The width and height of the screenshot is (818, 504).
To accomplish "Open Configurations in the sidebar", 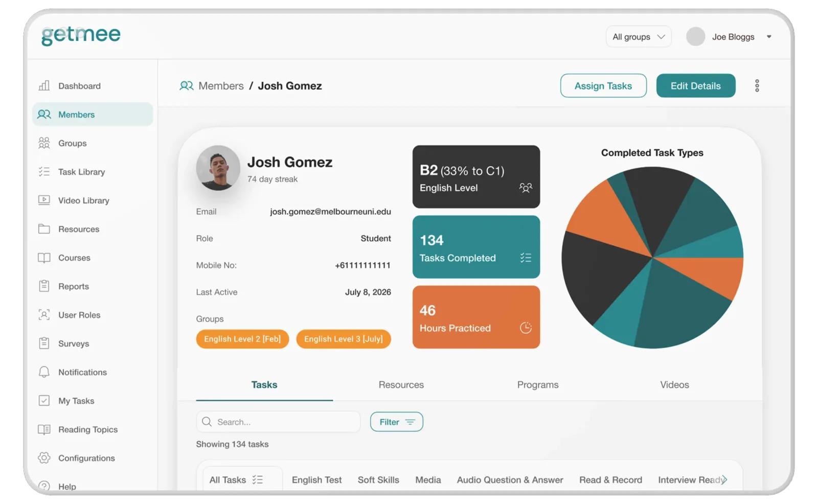I will point(93,457).
